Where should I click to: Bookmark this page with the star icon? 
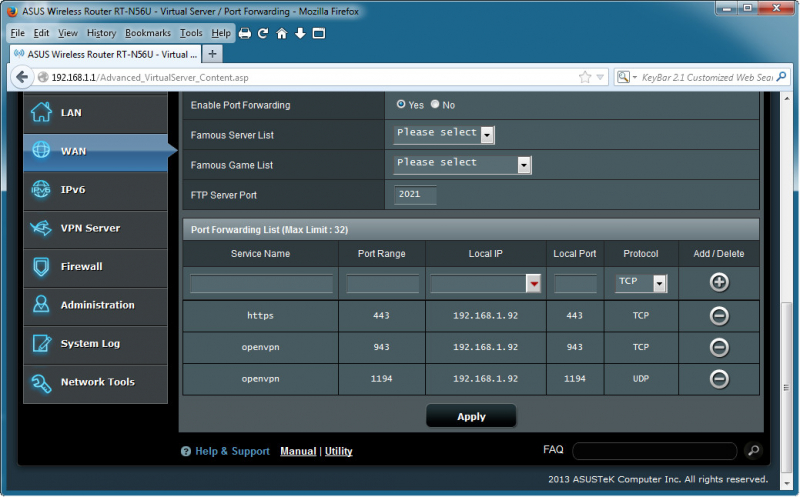pos(584,77)
